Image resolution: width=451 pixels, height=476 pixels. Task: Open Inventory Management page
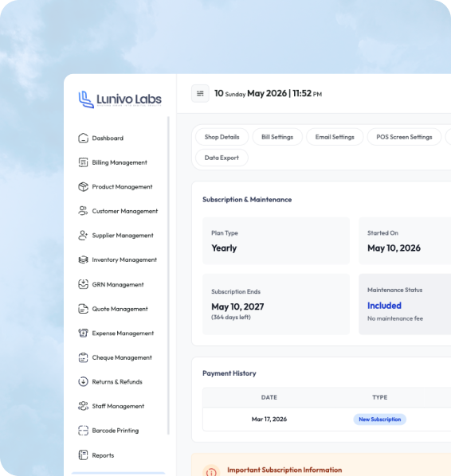click(124, 259)
